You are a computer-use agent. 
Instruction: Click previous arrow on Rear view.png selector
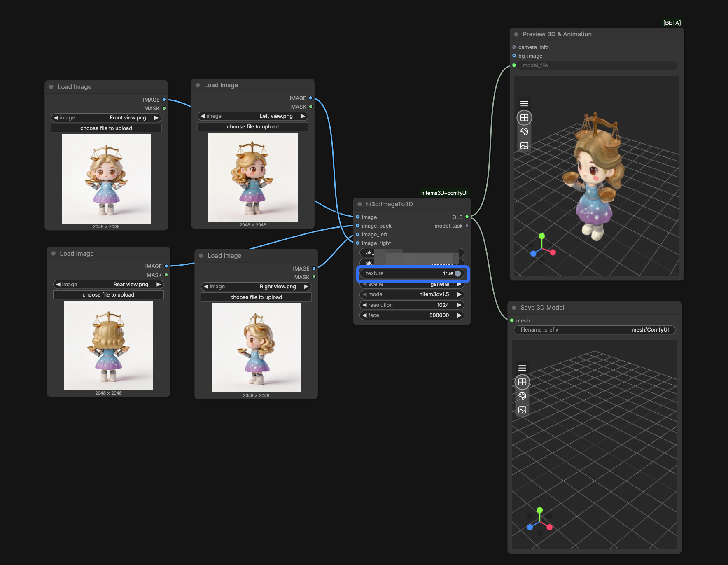pyautogui.click(x=58, y=285)
